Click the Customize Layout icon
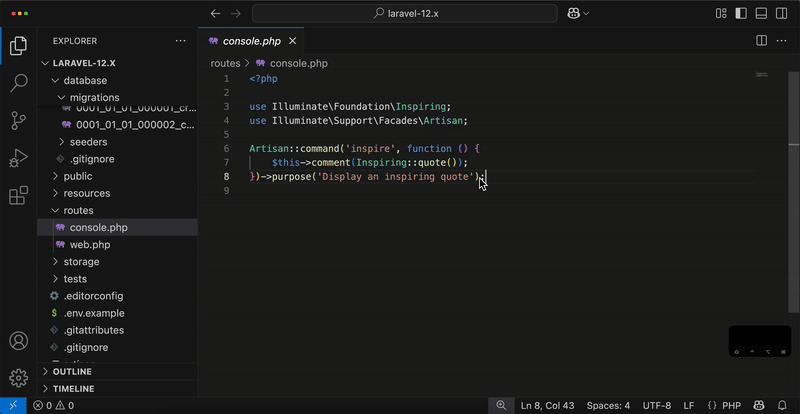The image size is (800, 414). [x=721, y=14]
